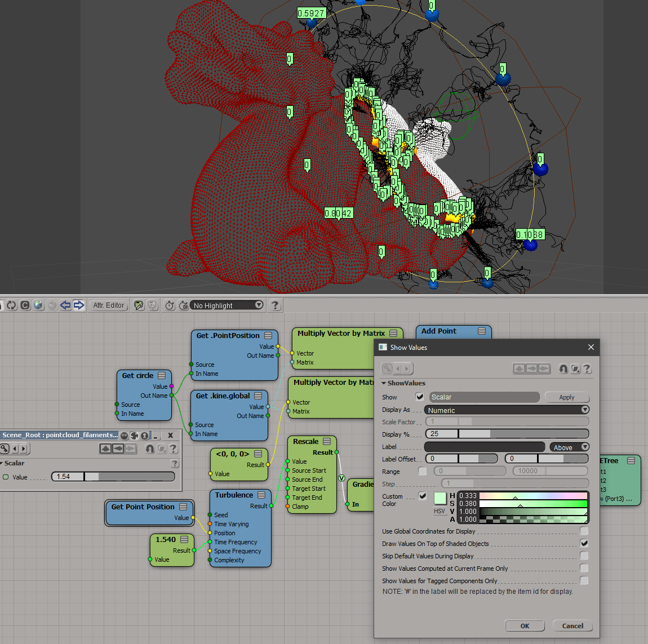
Task: Click the blue forward navigation arrow
Action: (x=79, y=305)
